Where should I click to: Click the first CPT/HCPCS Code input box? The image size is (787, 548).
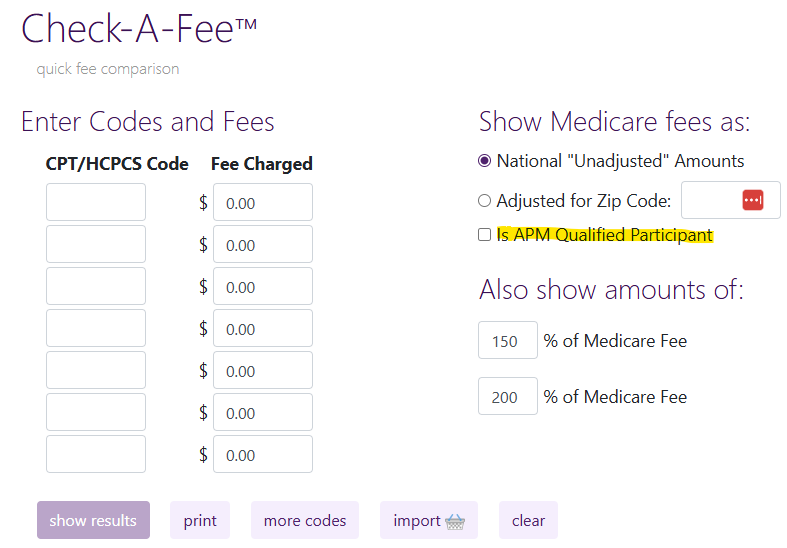point(96,202)
